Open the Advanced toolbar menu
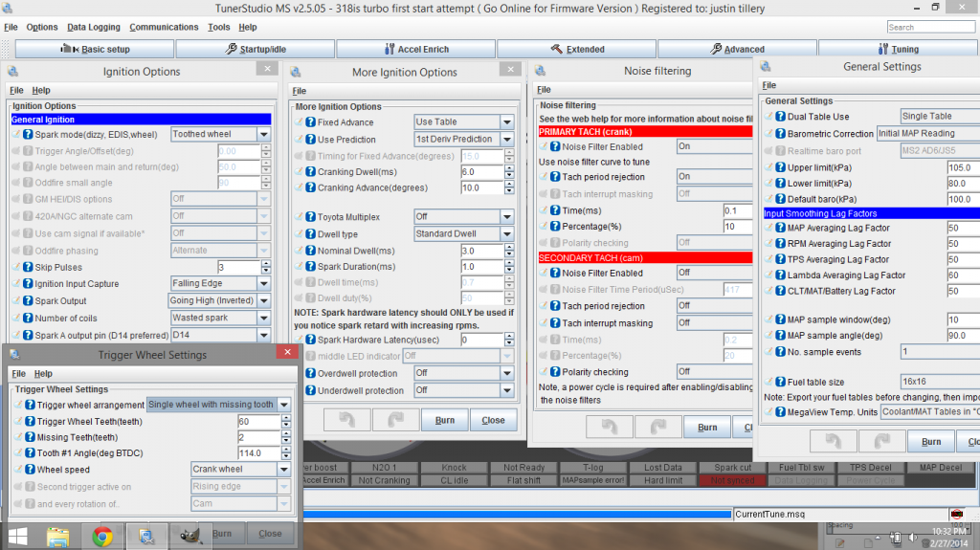Viewport: 980px width, 550px height. (737, 49)
